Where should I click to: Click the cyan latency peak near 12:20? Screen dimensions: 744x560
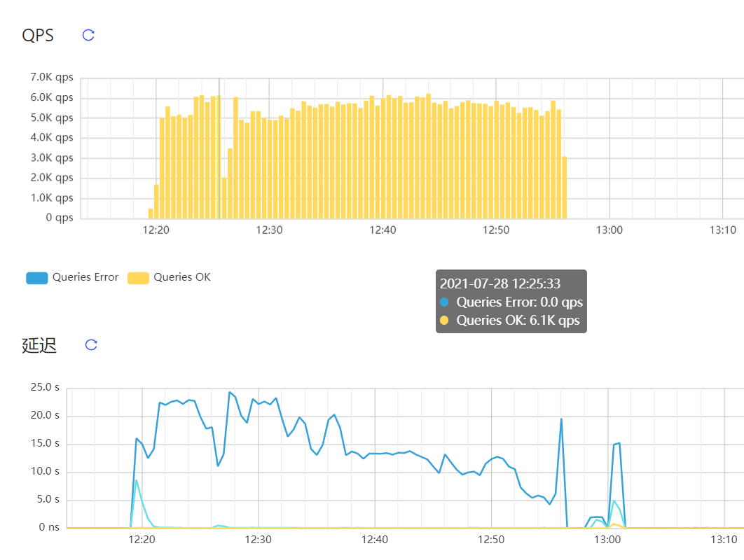(x=137, y=481)
